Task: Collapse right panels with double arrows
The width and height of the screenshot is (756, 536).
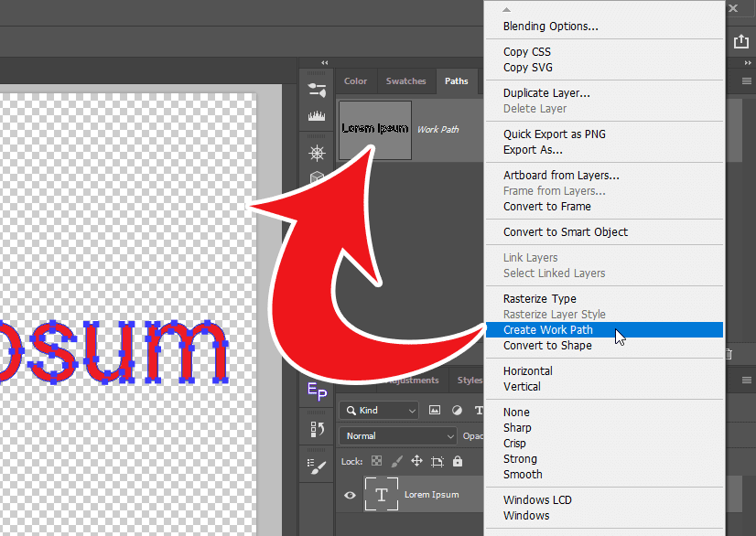Action: (x=748, y=63)
